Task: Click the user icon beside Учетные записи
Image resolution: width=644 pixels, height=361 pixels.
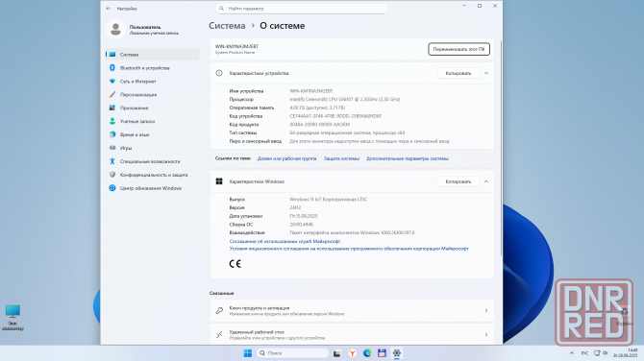Action: click(x=112, y=121)
